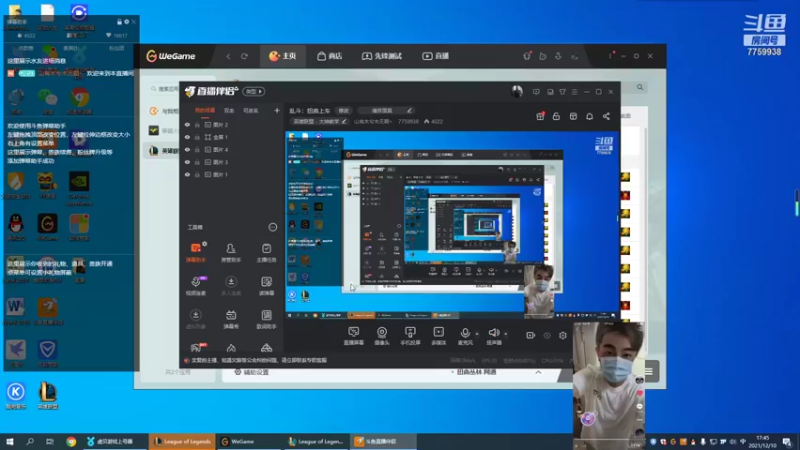Viewport: 800px width, 450px height.
Task: Expand the mode selector pill next to the logo
Action: click(254, 91)
